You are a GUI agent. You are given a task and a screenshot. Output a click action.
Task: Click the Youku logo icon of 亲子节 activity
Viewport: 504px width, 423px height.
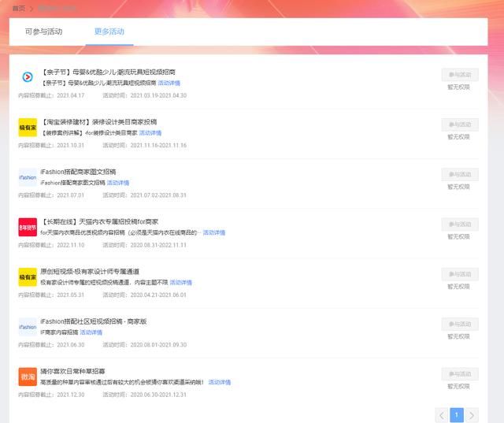[x=28, y=77]
